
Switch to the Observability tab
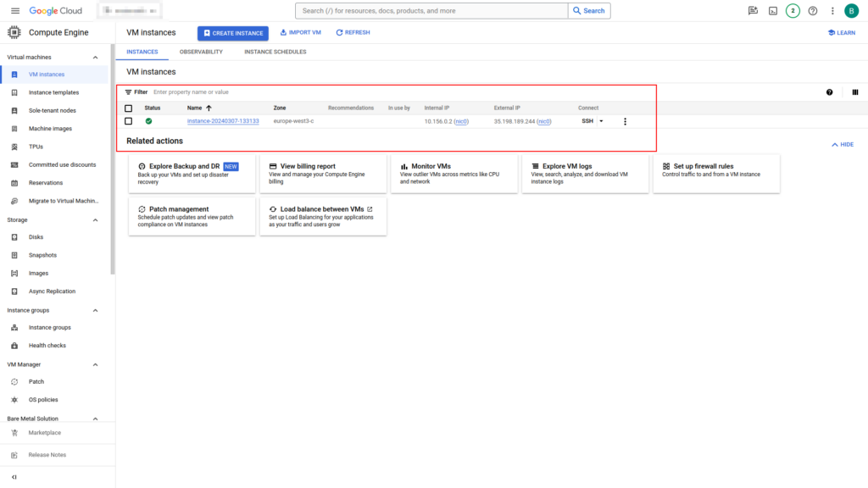[201, 52]
